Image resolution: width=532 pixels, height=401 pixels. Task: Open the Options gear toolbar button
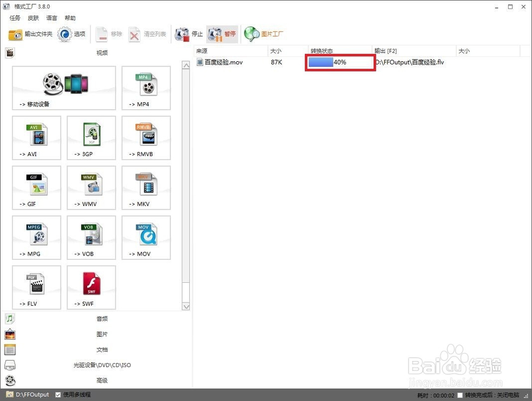pos(71,34)
